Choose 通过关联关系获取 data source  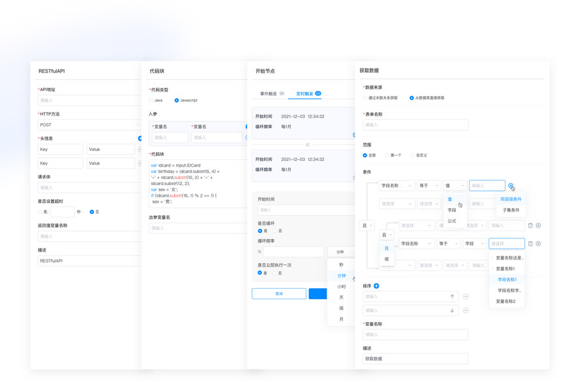click(365, 98)
